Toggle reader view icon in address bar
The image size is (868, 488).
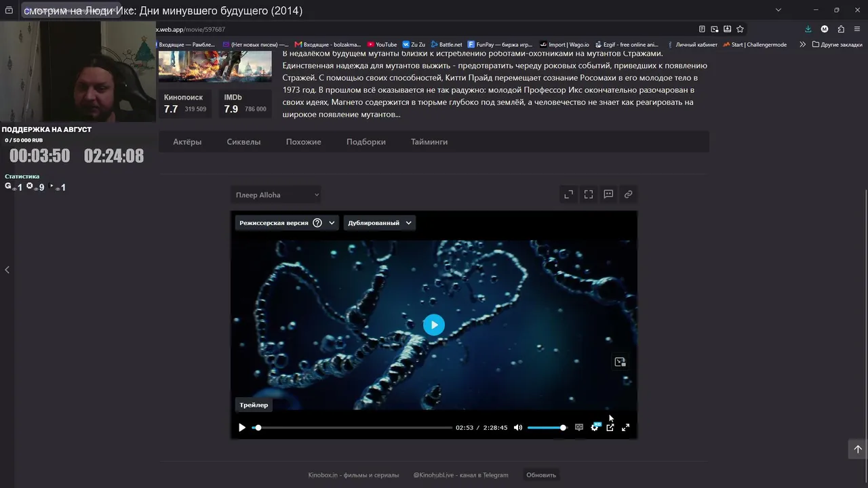(x=702, y=29)
